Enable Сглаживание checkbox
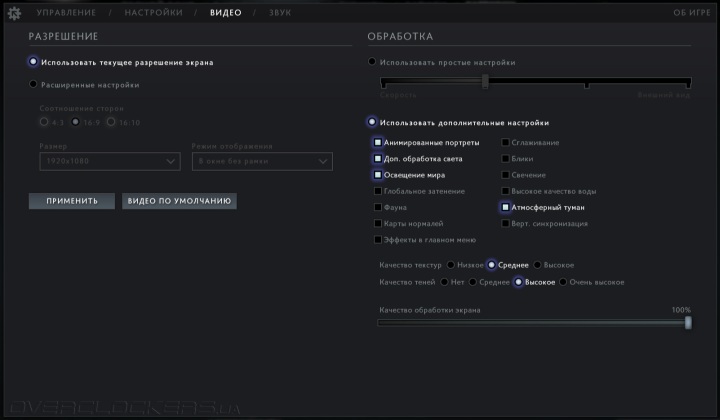Viewport: 720px width, 420px height. pyautogui.click(x=506, y=143)
